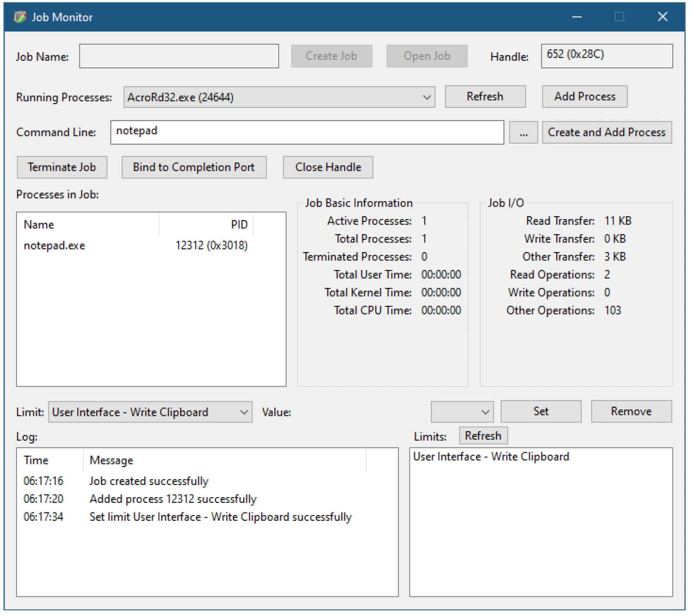693x616 pixels.
Task: Browse for executable with ellipsis button
Action: 523,132
